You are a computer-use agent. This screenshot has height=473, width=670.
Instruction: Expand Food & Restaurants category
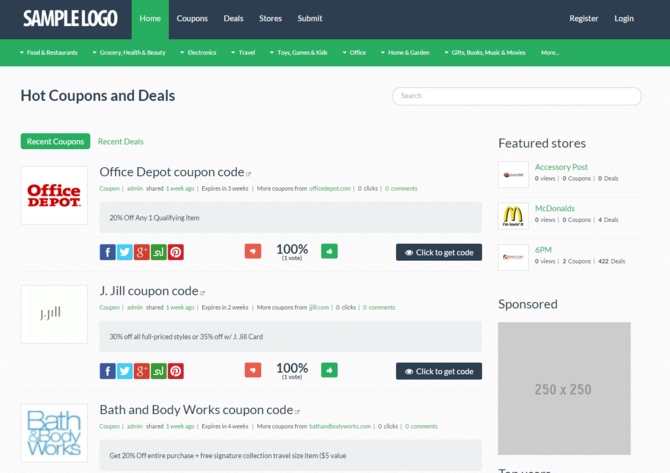point(49,53)
